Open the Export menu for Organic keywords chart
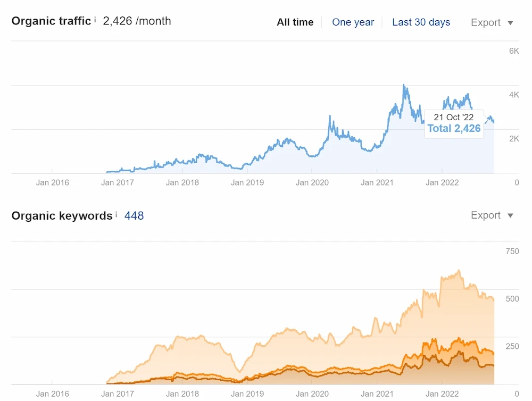Image resolution: width=532 pixels, height=401 pixels. (x=485, y=215)
